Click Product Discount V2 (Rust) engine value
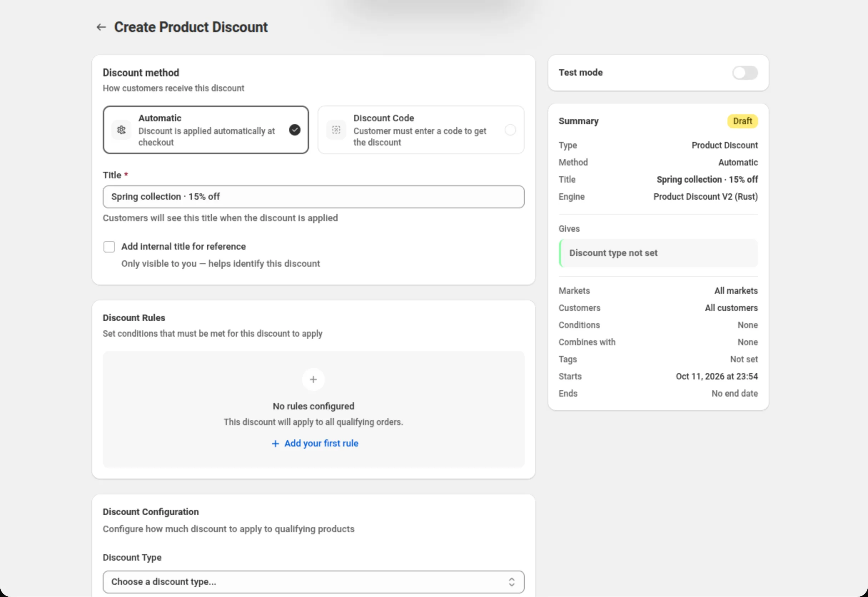This screenshot has width=868, height=597. pyautogui.click(x=705, y=197)
